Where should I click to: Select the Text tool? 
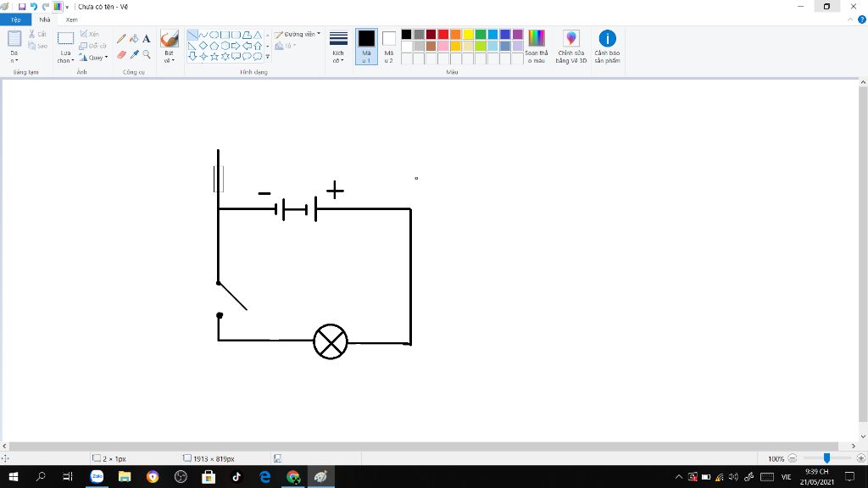(x=146, y=39)
